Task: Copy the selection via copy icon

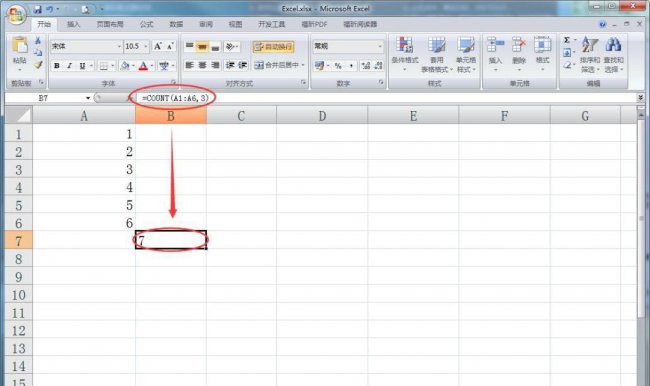Action: pos(38,52)
